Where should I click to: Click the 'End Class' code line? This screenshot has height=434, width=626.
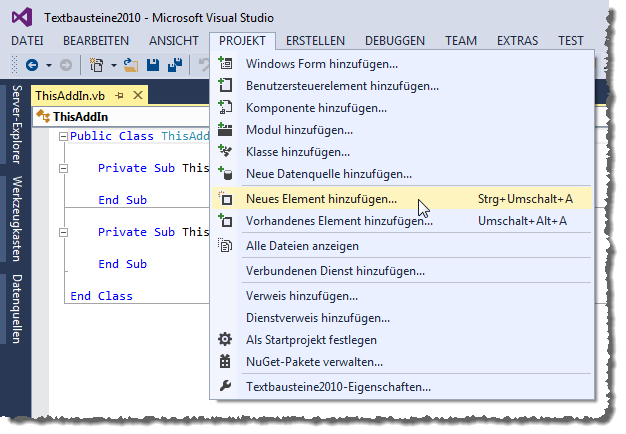point(101,296)
